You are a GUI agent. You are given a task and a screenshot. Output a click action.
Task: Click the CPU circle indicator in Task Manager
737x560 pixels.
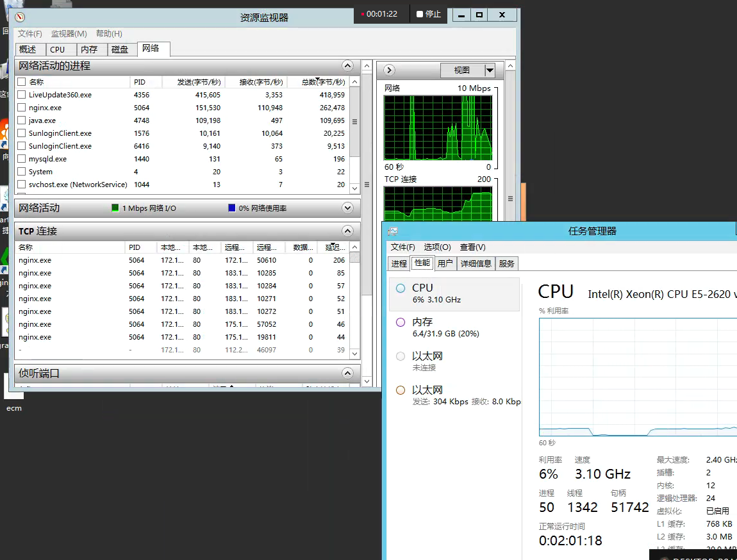pos(401,288)
